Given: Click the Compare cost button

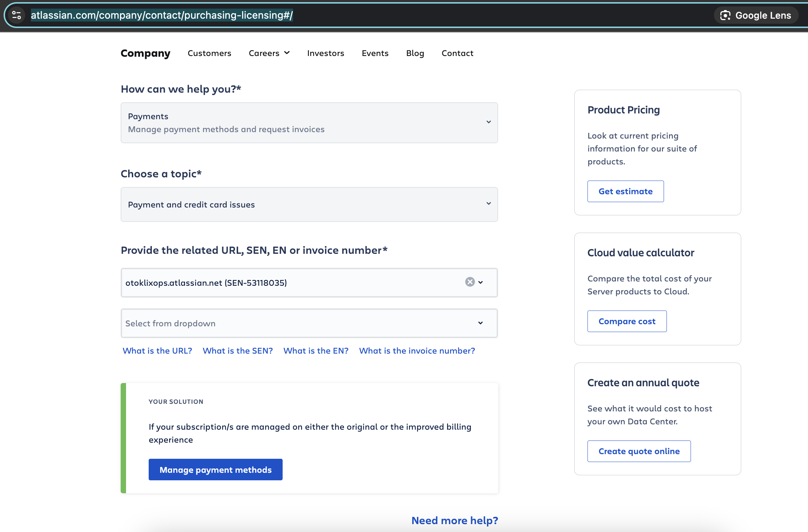Looking at the screenshot, I should (x=627, y=321).
